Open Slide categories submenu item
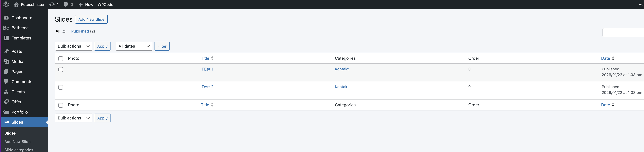Image resolution: width=644 pixels, height=152 pixels. [19, 149]
